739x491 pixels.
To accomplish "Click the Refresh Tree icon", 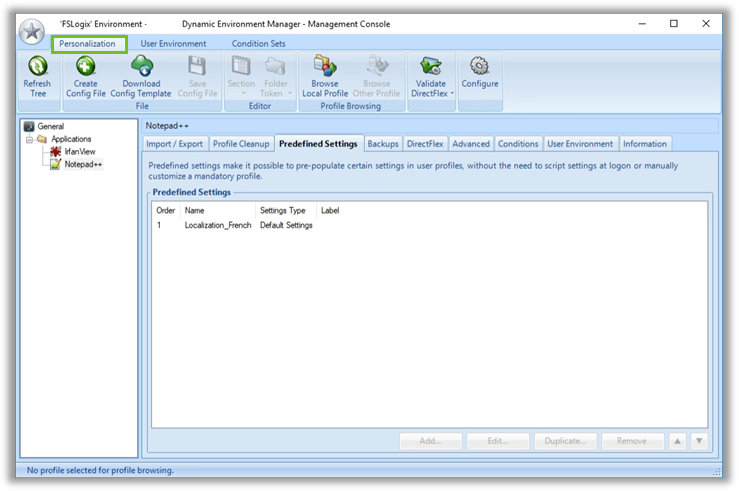I will tap(37, 68).
